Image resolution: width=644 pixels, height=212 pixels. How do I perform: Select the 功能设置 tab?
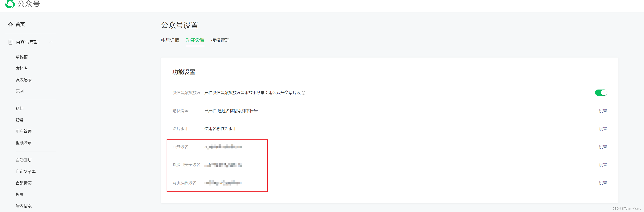click(195, 40)
